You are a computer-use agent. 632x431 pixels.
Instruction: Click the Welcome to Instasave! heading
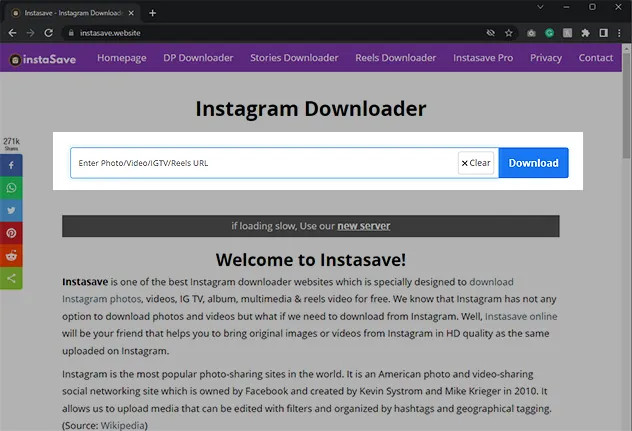point(311,260)
